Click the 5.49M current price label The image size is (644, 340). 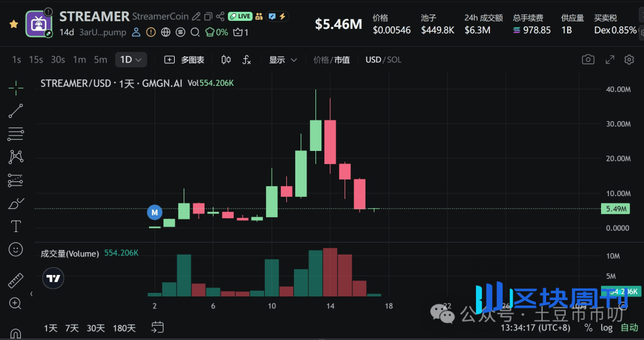[617, 209]
